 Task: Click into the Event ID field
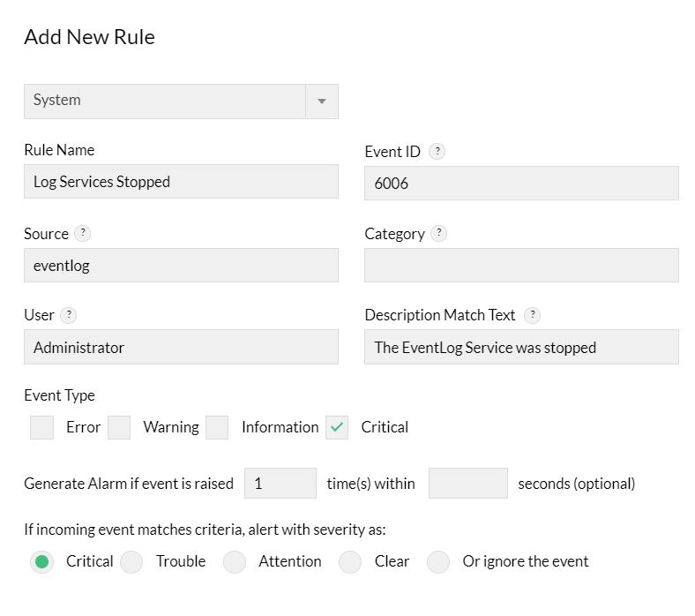click(x=521, y=184)
